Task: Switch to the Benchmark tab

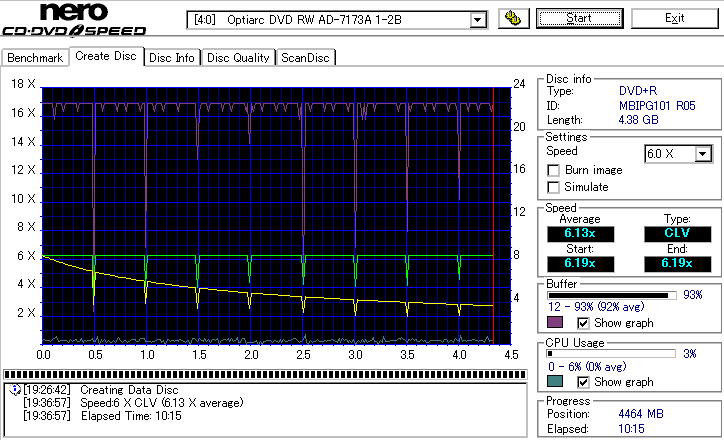Action: coord(35,58)
